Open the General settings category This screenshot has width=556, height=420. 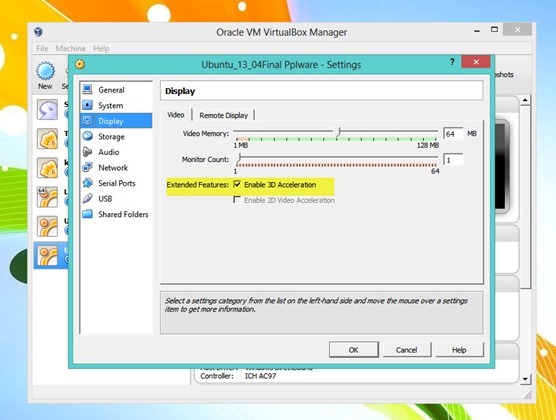coord(116,90)
